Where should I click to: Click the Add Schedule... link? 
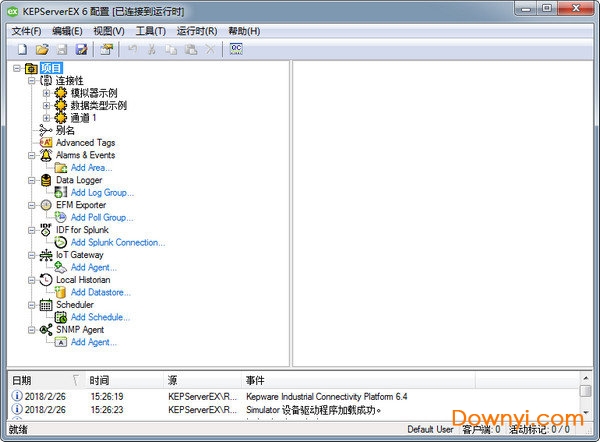100,317
